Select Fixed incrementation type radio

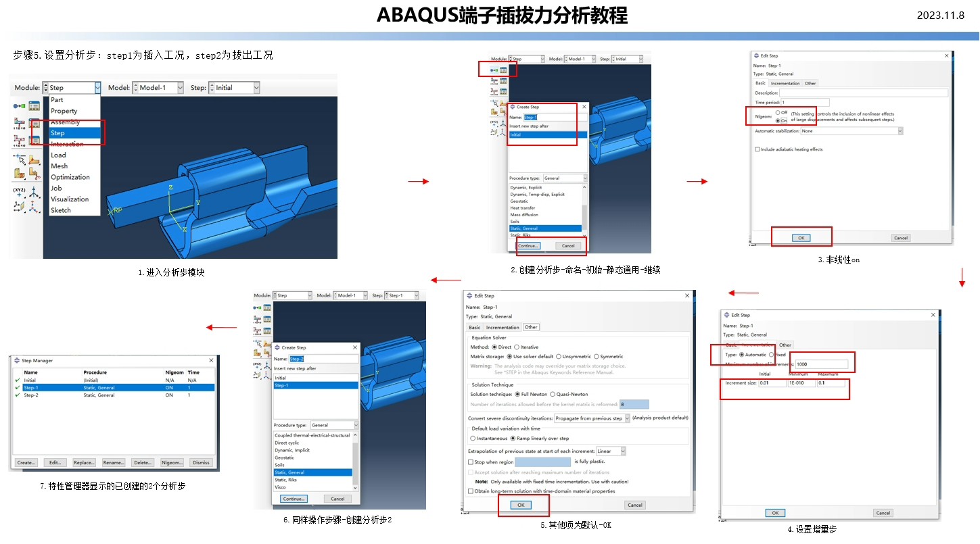(771, 355)
